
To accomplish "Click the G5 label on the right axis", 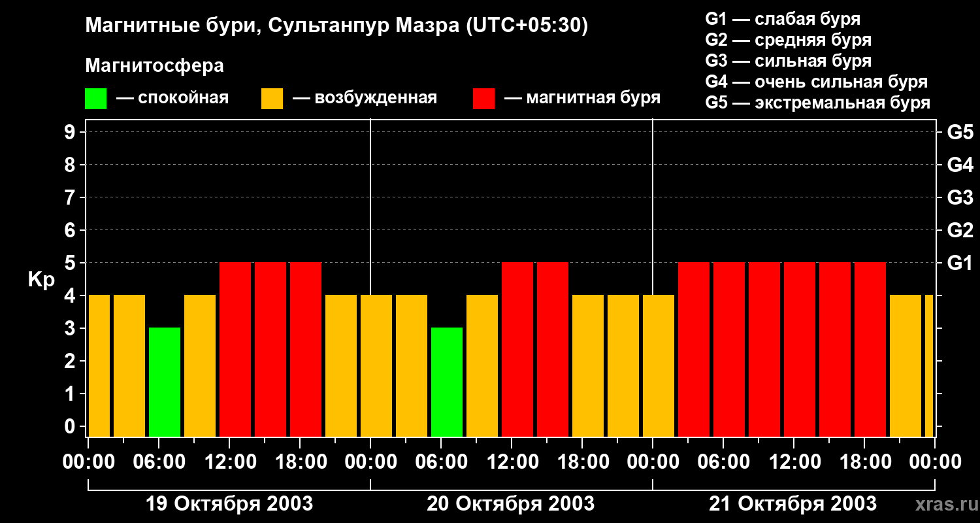I will coord(960,133).
